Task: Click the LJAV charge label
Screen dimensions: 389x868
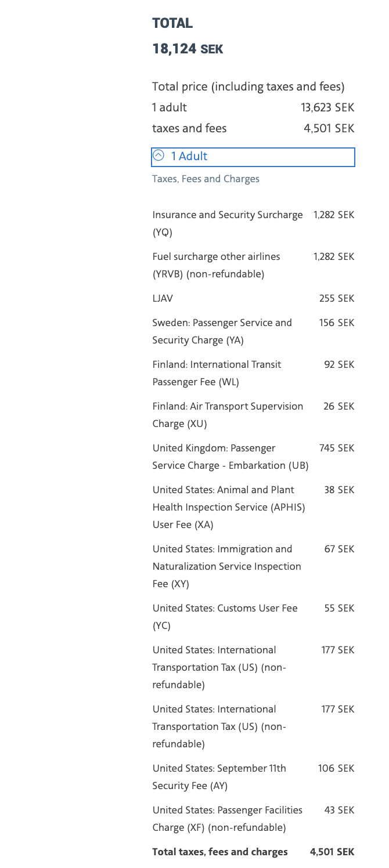Action: [x=163, y=298]
